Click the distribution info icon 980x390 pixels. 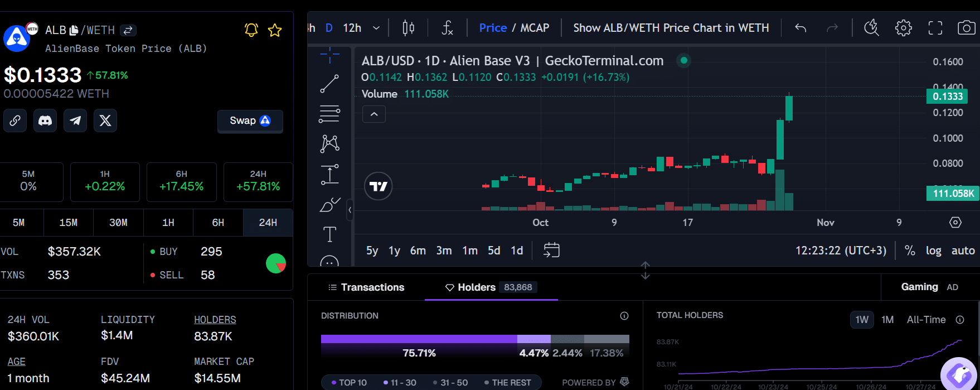pos(624,316)
